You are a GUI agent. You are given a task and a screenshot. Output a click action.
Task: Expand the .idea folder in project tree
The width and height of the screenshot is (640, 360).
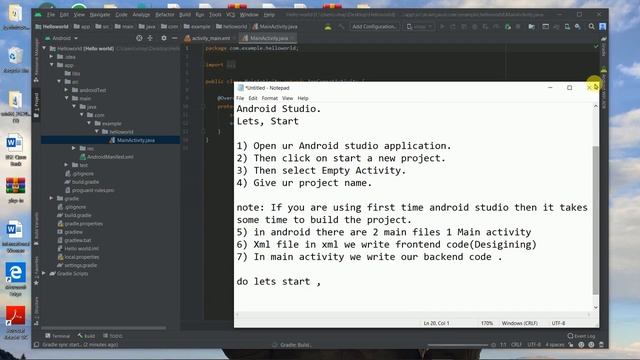(x=51, y=57)
